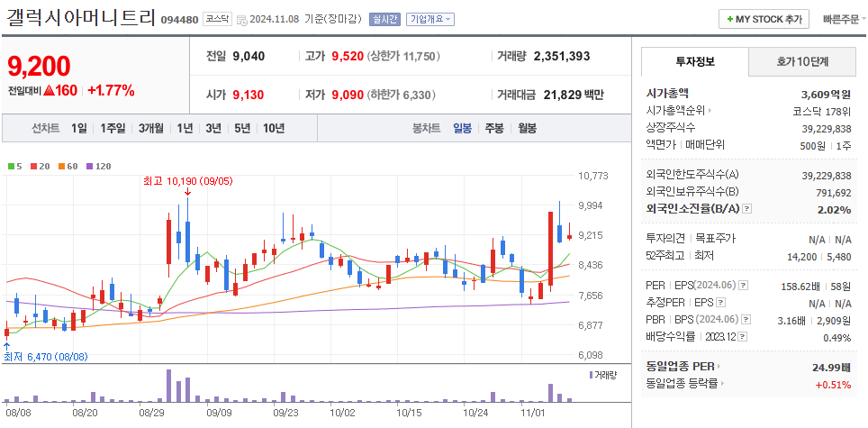Click the 전일 value 9,040

click(249, 56)
